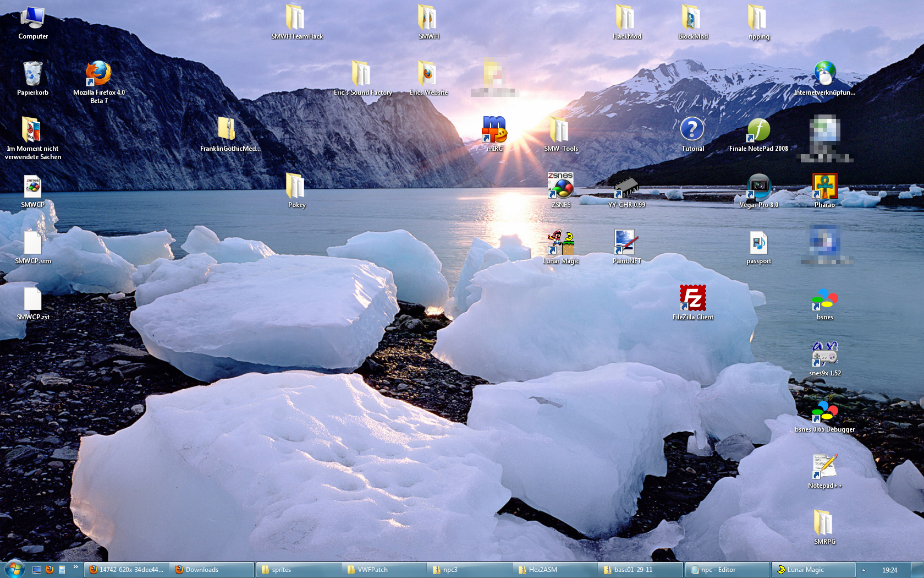The image size is (924, 578).
Task: Select the SMWCP ZSNES shortcut icon
Action: (32, 191)
